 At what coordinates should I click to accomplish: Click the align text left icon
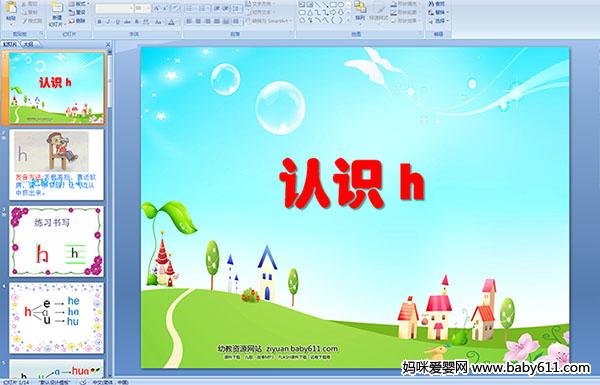[x=189, y=21]
